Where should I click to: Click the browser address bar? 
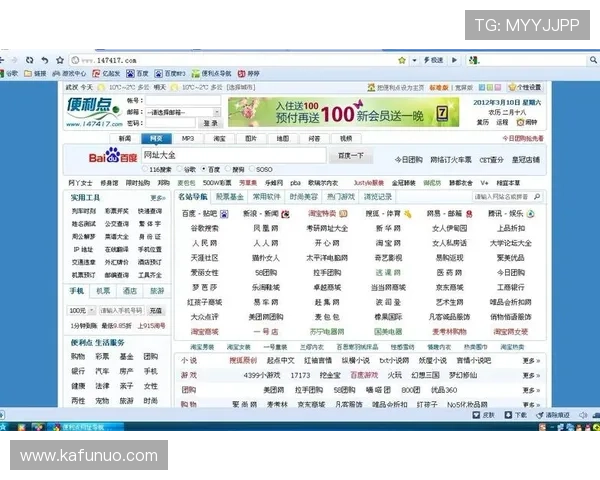237,60
